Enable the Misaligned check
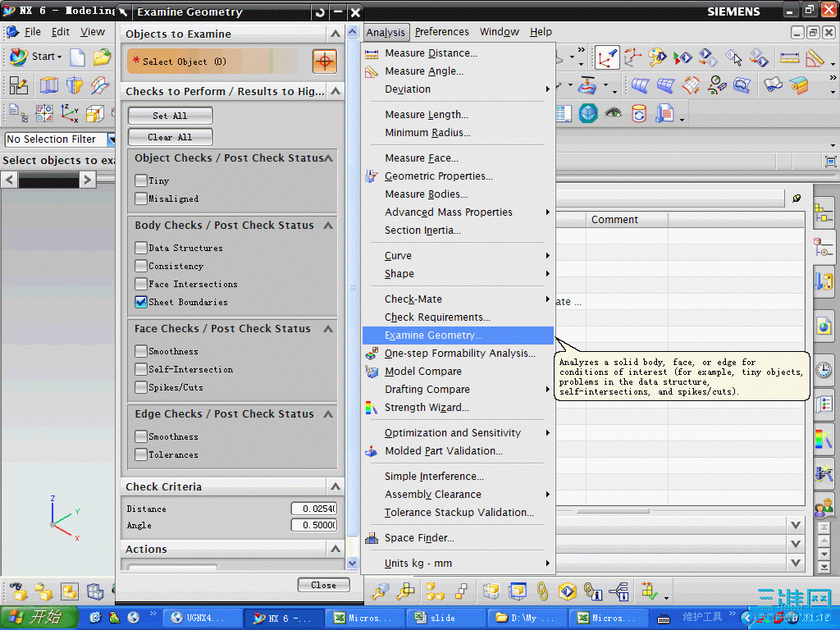840x630 pixels. coord(141,199)
